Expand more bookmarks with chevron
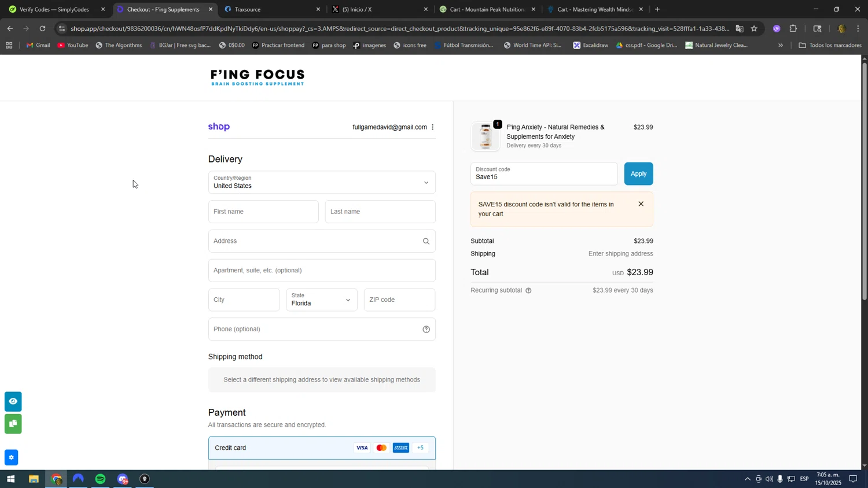Viewport: 868px width, 488px height. pyautogui.click(x=780, y=45)
